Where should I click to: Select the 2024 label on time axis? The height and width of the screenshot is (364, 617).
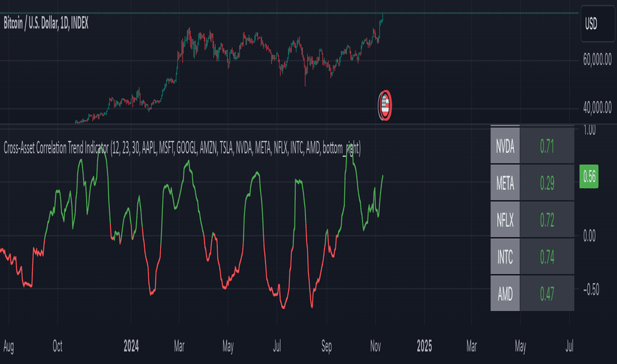131,345
